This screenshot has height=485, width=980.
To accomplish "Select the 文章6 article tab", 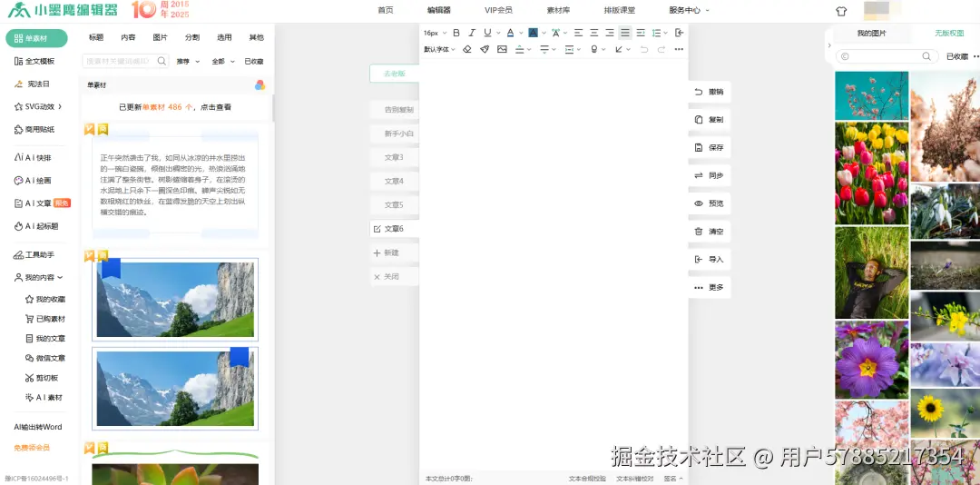I will point(394,229).
